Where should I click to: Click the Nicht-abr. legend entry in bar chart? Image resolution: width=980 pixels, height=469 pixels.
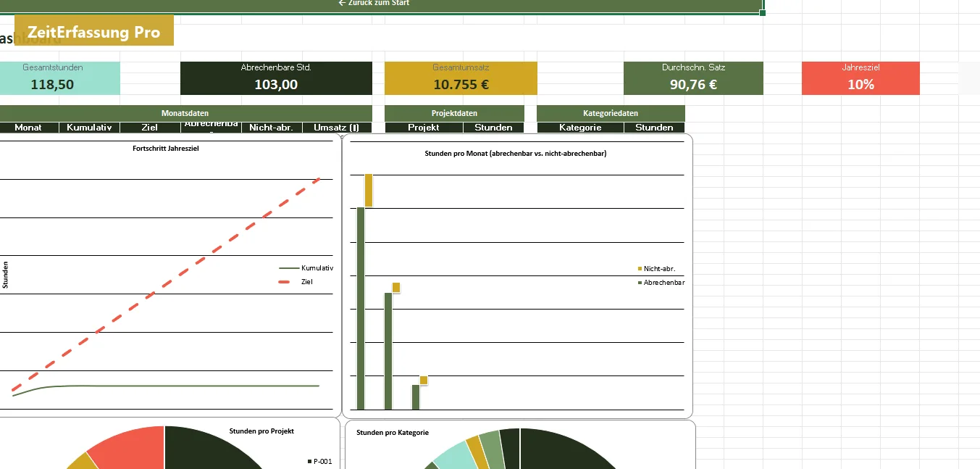656,269
